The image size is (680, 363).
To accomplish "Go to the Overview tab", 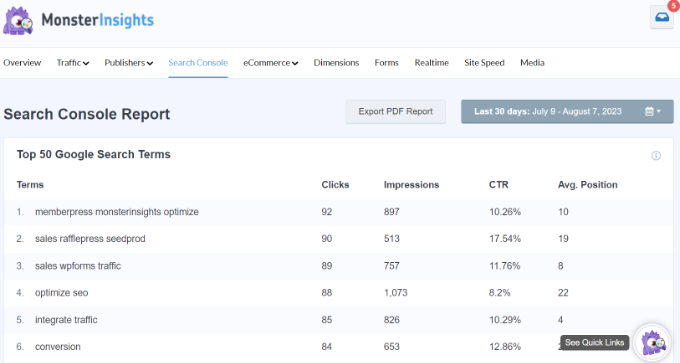I will pos(22,63).
